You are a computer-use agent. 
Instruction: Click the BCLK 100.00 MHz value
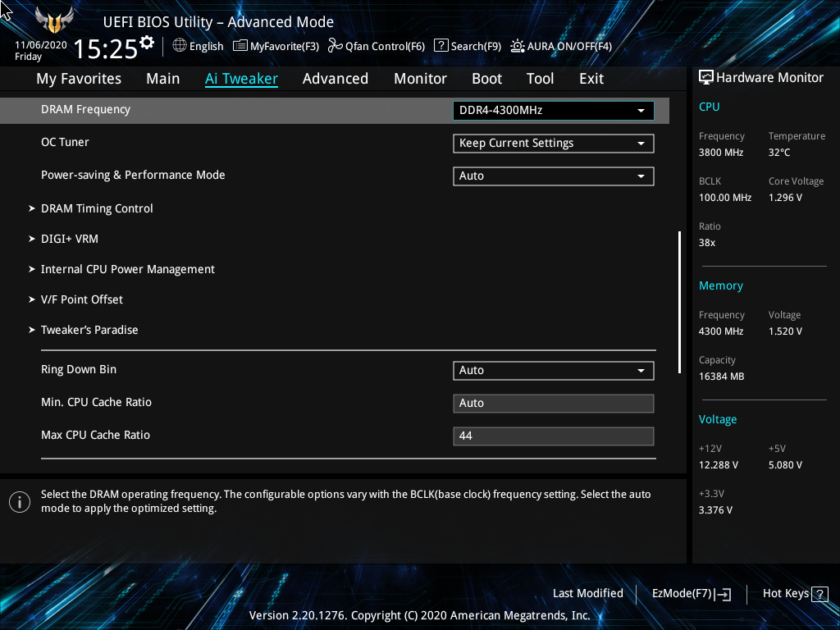coord(725,198)
